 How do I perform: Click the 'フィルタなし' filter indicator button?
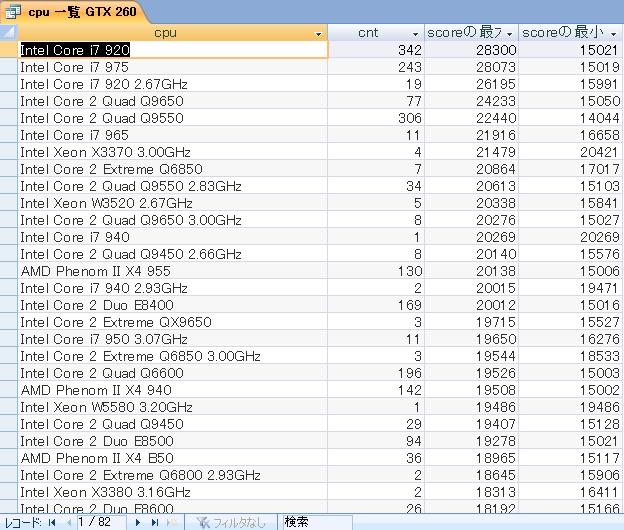click(231, 522)
